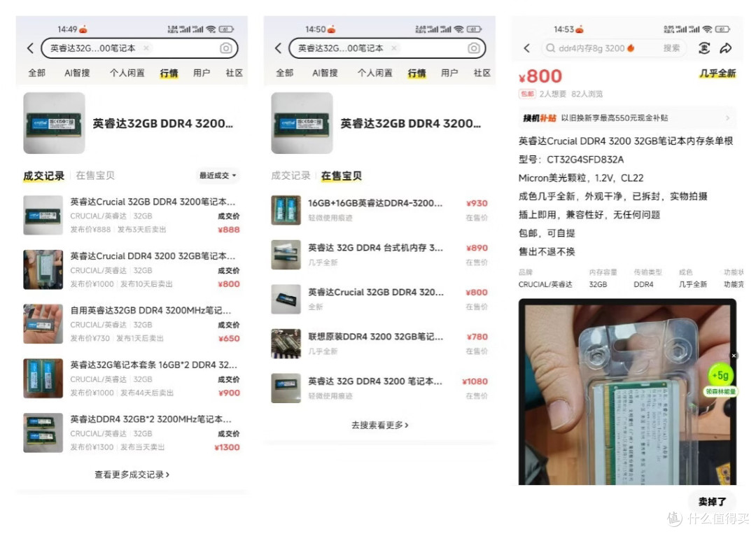Click the ddr4内存8g 3200 search box
The image size is (756, 534).
613,48
